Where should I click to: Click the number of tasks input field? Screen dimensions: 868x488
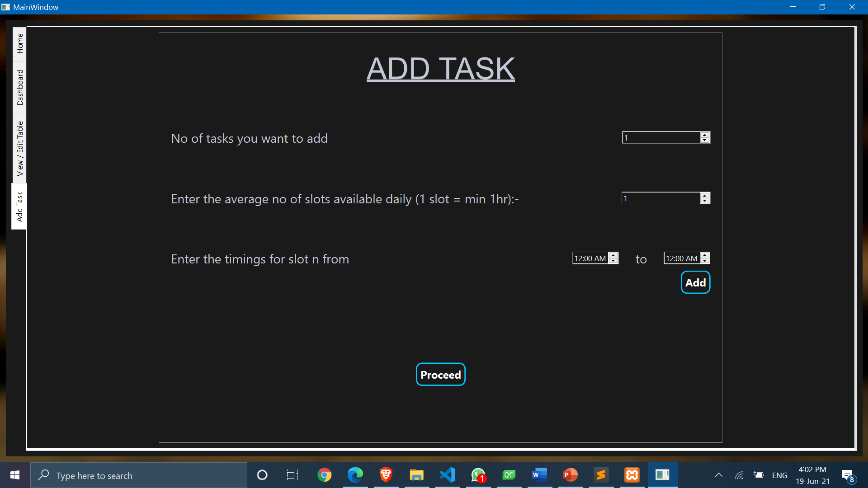coord(661,138)
